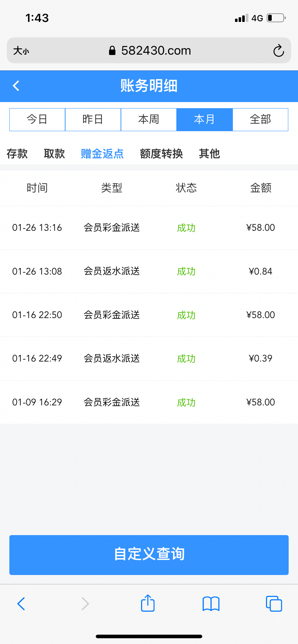The height and width of the screenshot is (644, 298).
Task: Select the 01-26 13:16 ¥58.00 record
Action: (149, 228)
